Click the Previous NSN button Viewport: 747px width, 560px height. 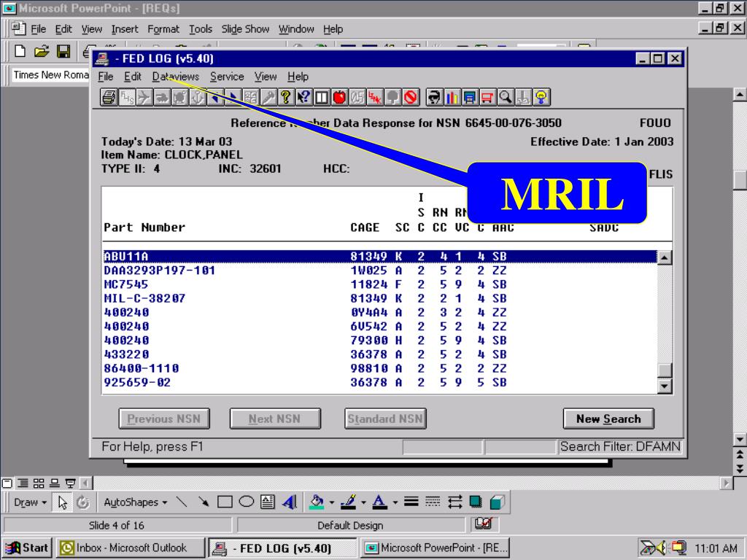click(x=164, y=419)
